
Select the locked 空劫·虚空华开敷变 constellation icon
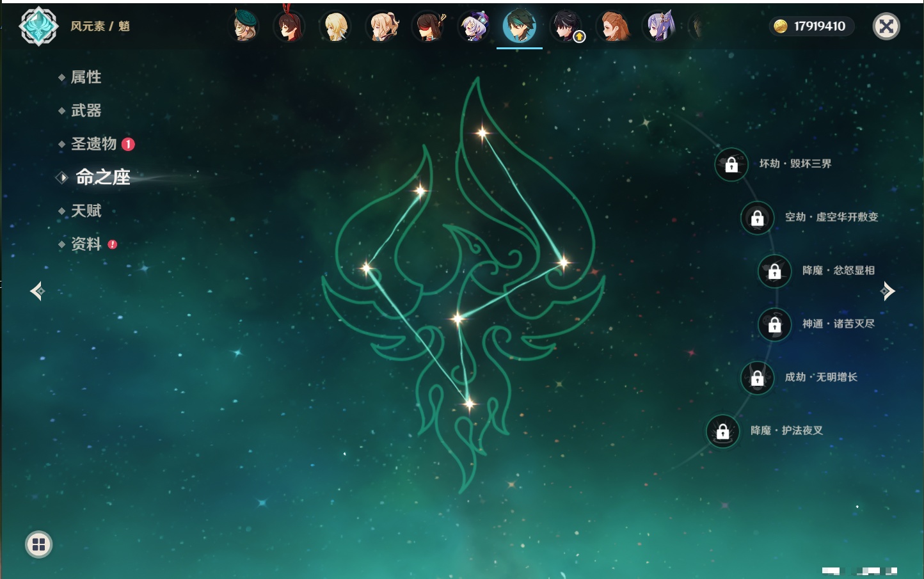click(757, 218)
